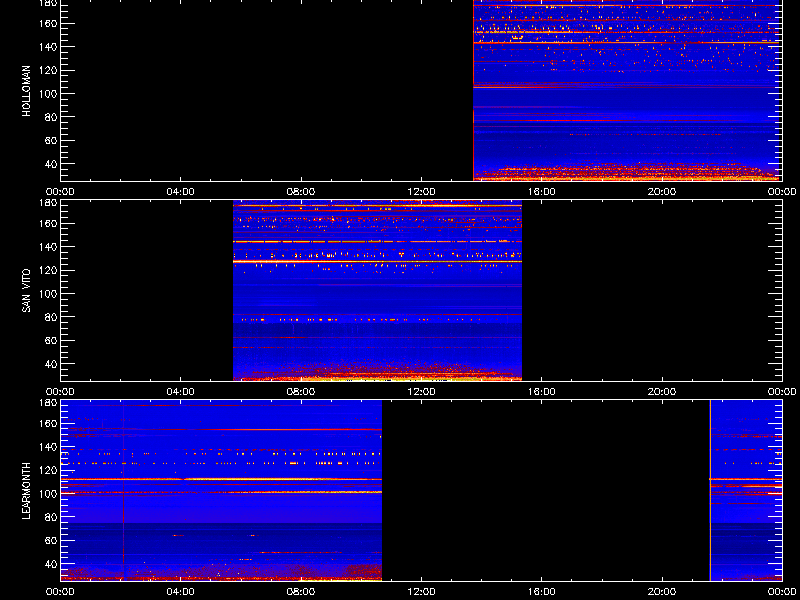Image resolution: width=800 pixels, height=600 pixels.
Task: Click 16:00 time label under San Vito panel
Action: [x=541, y=392]
